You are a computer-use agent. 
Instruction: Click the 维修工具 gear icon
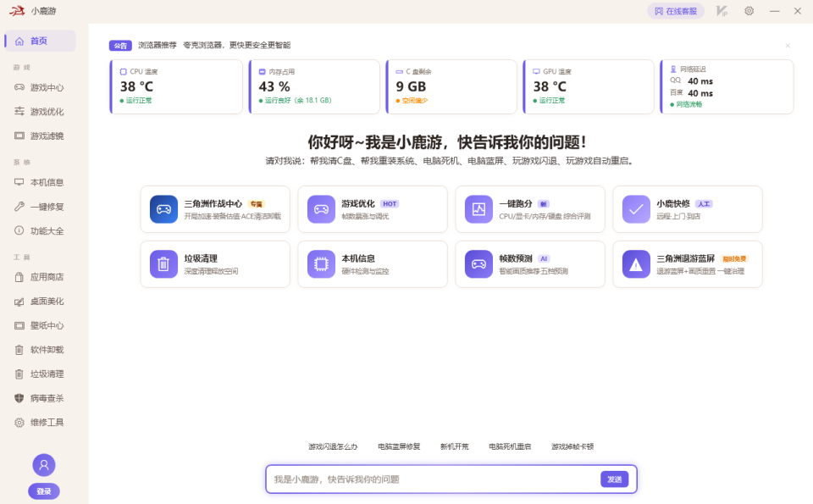(19, 422)
